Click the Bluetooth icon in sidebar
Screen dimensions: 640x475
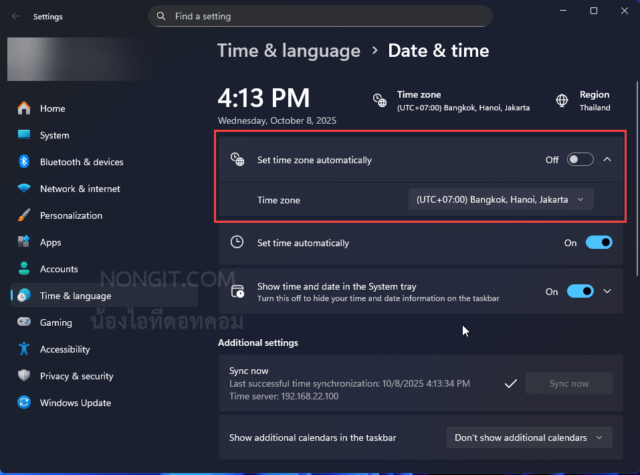24,162
